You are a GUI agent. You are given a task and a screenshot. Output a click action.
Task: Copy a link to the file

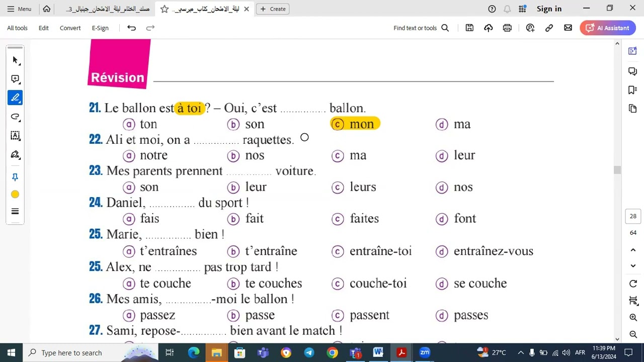pos(549,28)
